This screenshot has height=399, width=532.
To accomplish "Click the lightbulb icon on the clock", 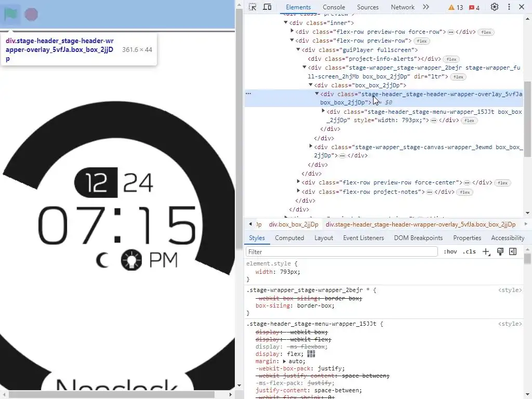I will (131, 260).
